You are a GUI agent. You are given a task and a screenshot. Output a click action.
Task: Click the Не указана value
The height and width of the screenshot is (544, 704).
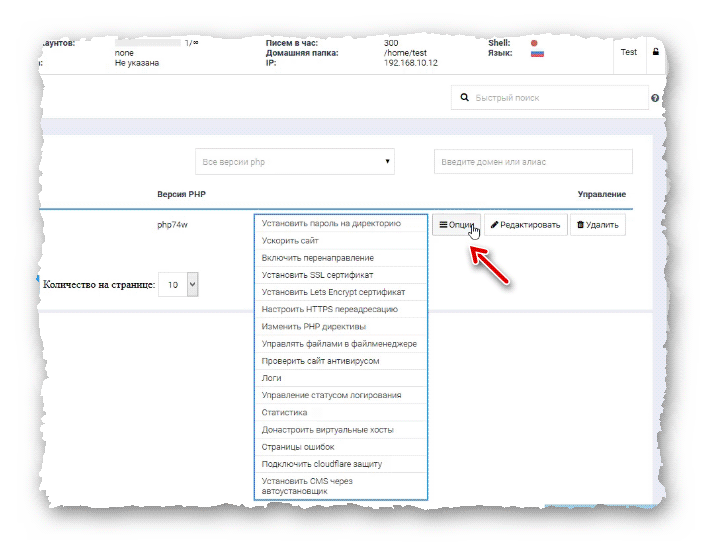pyautogui.click(x=137, y=63)
